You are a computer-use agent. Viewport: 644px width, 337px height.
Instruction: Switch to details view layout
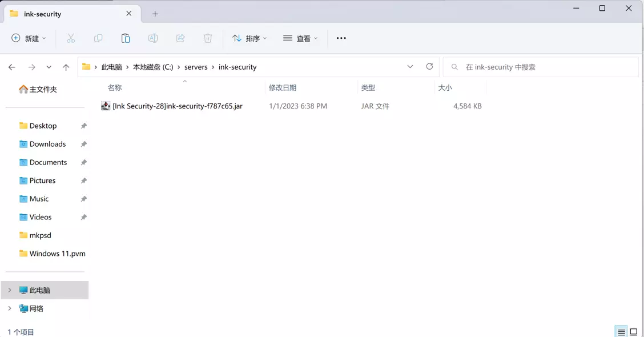621,332
